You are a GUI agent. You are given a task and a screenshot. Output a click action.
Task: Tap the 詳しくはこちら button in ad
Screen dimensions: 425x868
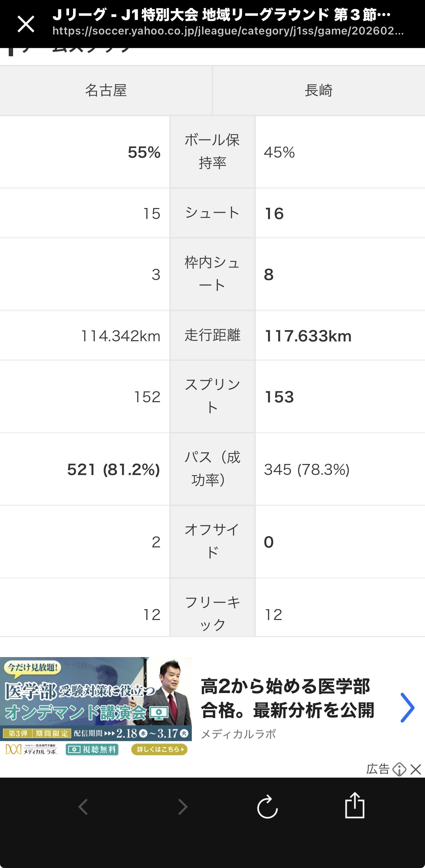(159, 749)
